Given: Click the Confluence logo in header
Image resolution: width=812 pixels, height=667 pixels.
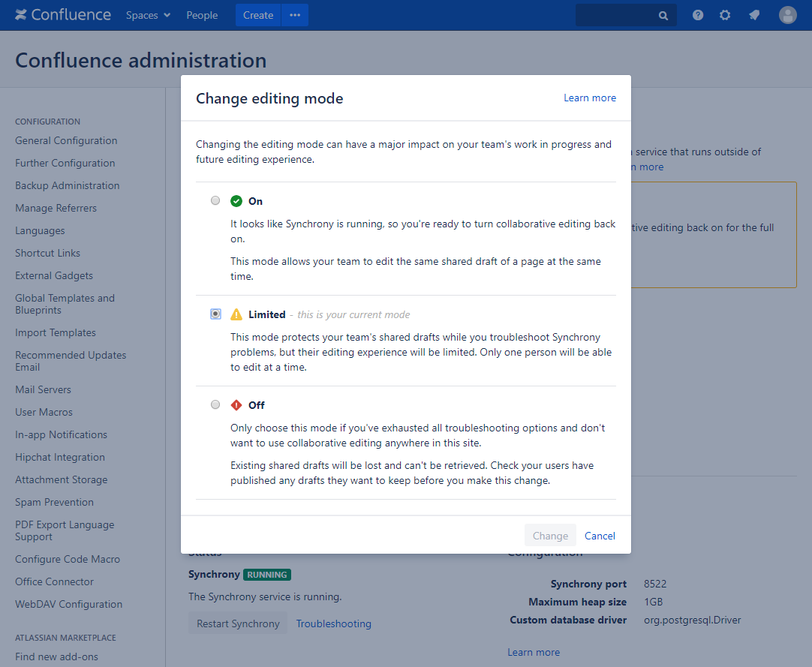Looking at the screenshot, I should pos(62,15).
